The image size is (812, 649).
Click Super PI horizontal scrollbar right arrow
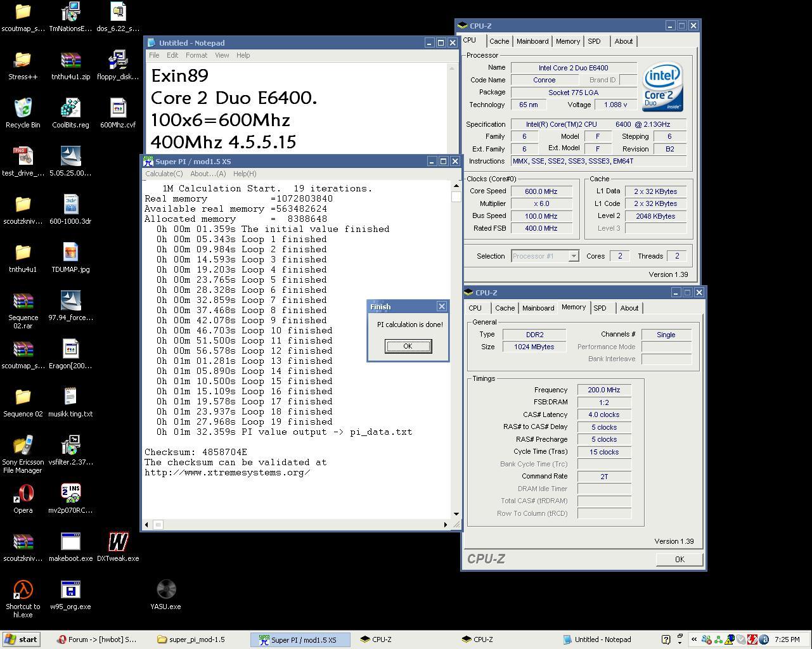(x=446, y=524)
